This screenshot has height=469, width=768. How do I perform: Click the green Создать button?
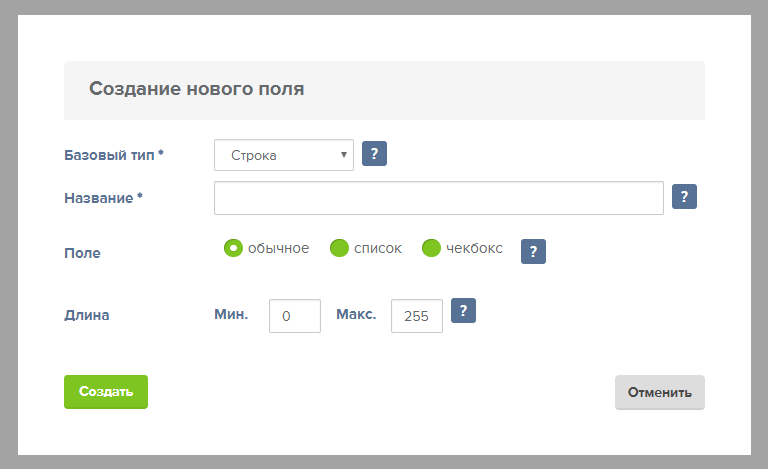[106, 392]
